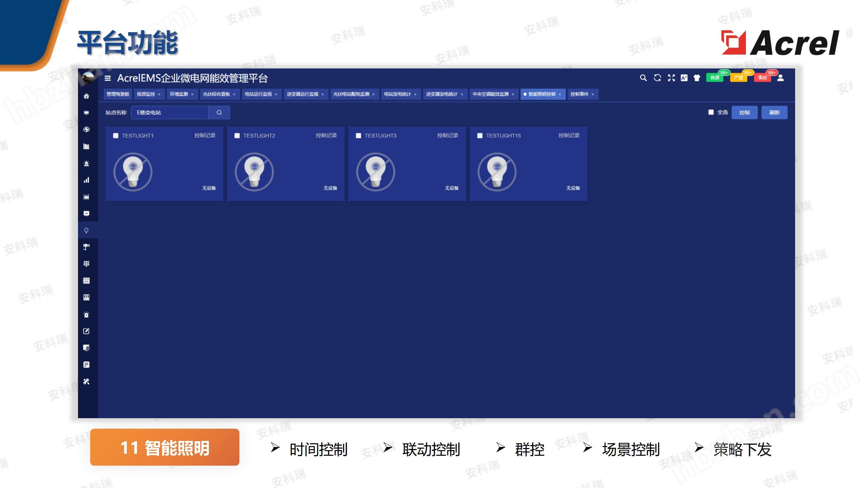Enable the 全选 select-all checkbox

pyautogui.click(x=711, y=112)
